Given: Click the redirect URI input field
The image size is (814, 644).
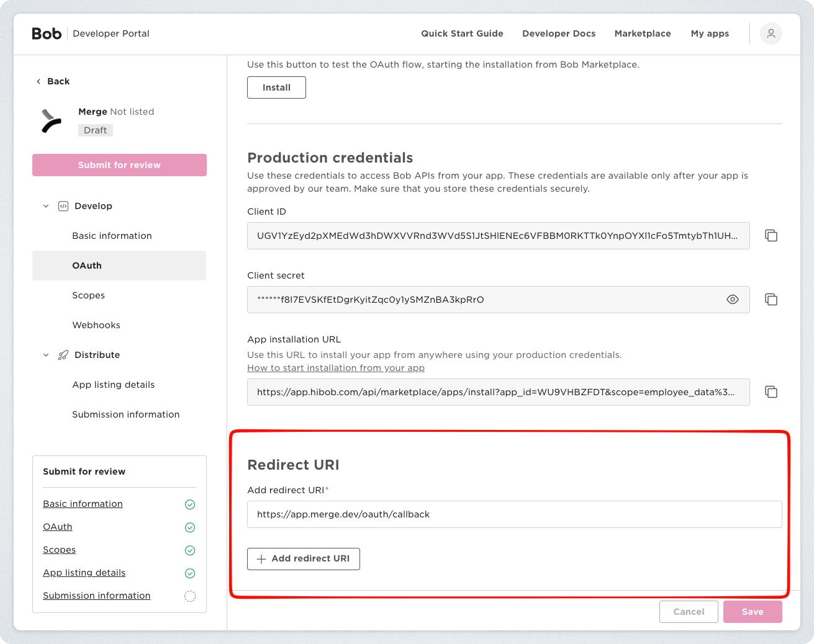Looking at the screenshot, I should [515, 514].
